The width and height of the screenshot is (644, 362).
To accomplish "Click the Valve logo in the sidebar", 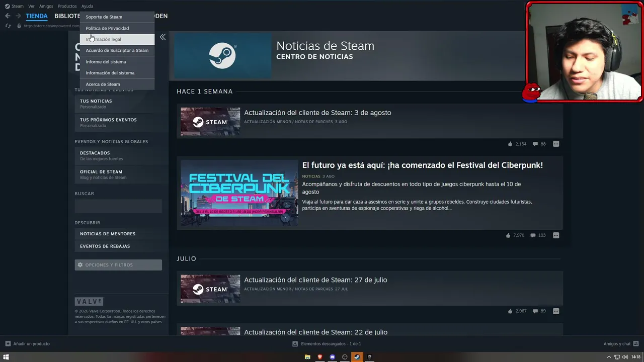I will 89,302.
